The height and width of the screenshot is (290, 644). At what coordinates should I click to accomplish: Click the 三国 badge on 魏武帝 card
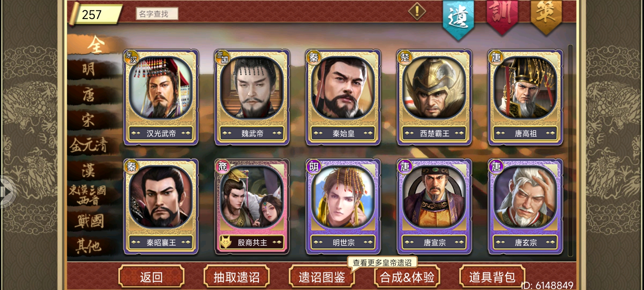click(x=223, y=58)
